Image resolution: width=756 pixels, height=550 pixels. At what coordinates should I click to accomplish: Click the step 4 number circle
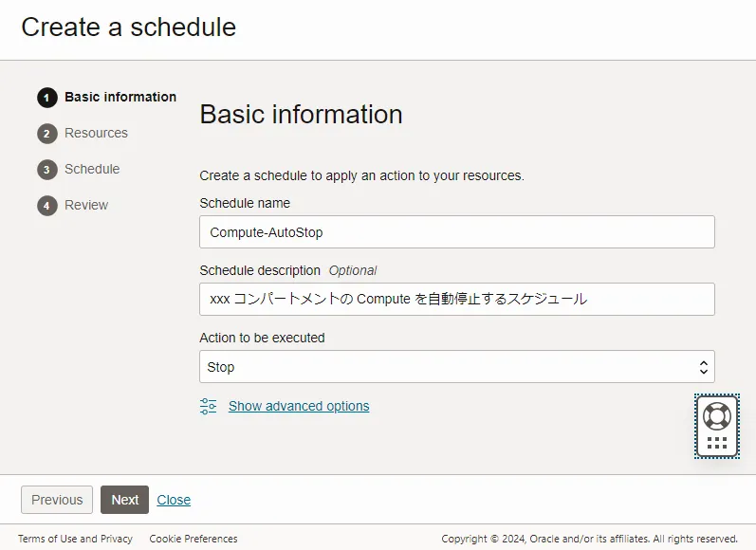click(x=47, y=206)
